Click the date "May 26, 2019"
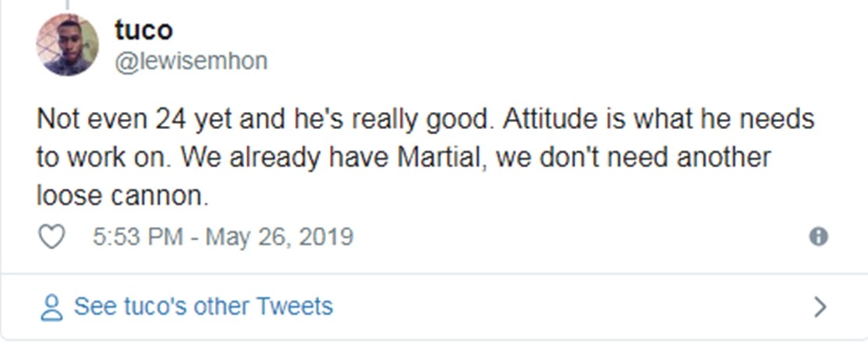Image resolution: width=868 pixels, height=350 pixels. [x=279, y=236]
